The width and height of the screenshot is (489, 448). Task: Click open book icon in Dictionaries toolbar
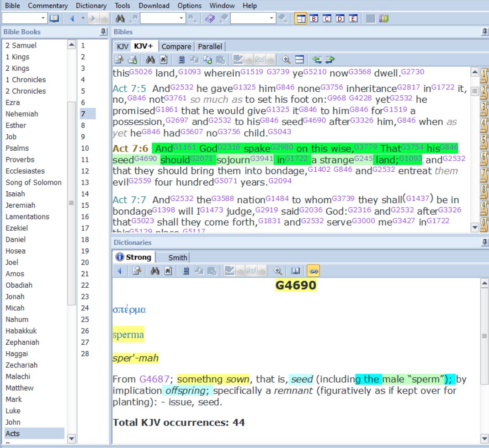295,271
